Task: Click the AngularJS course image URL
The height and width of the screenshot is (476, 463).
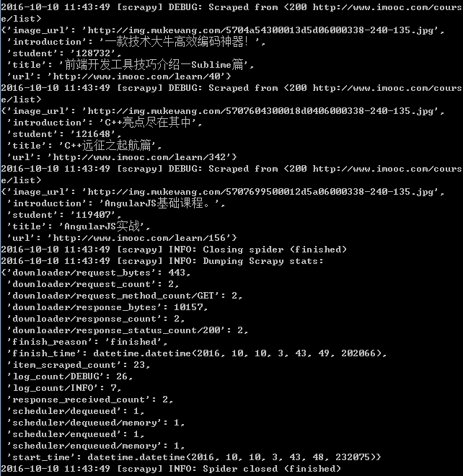Action: [x=260, y=192]
